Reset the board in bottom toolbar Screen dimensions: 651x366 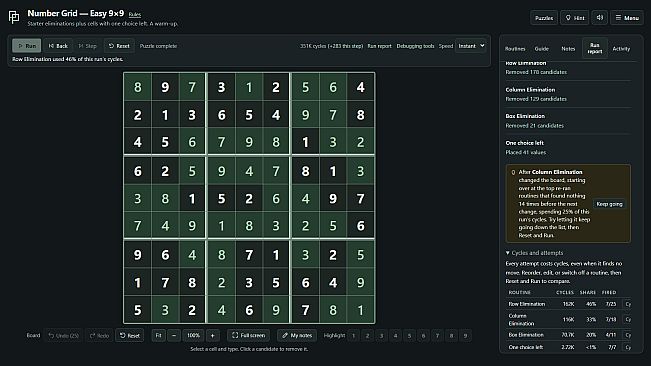130,336
